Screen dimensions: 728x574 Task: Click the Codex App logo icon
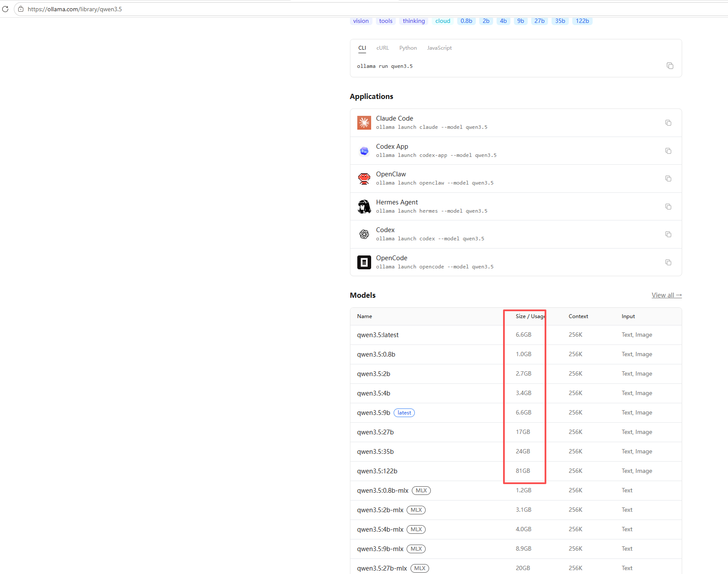[364, 151]
